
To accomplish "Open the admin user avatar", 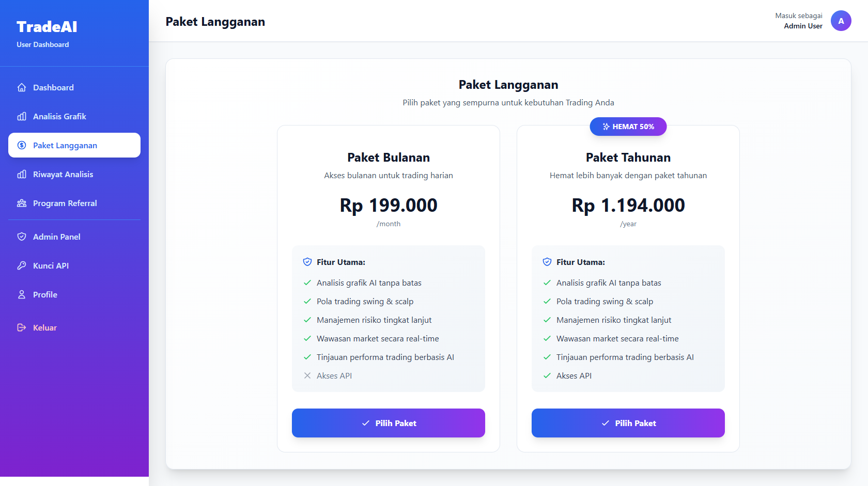I will point(841,21).
